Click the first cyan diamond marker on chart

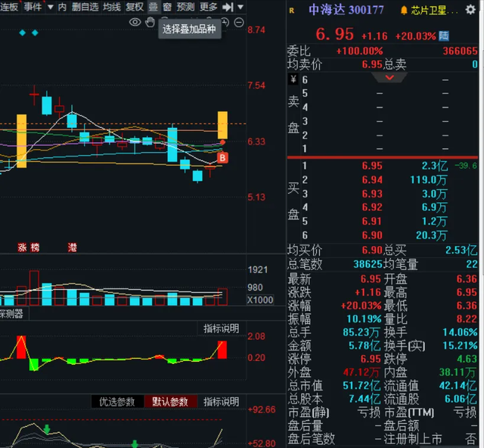click(x=22, y=33)
